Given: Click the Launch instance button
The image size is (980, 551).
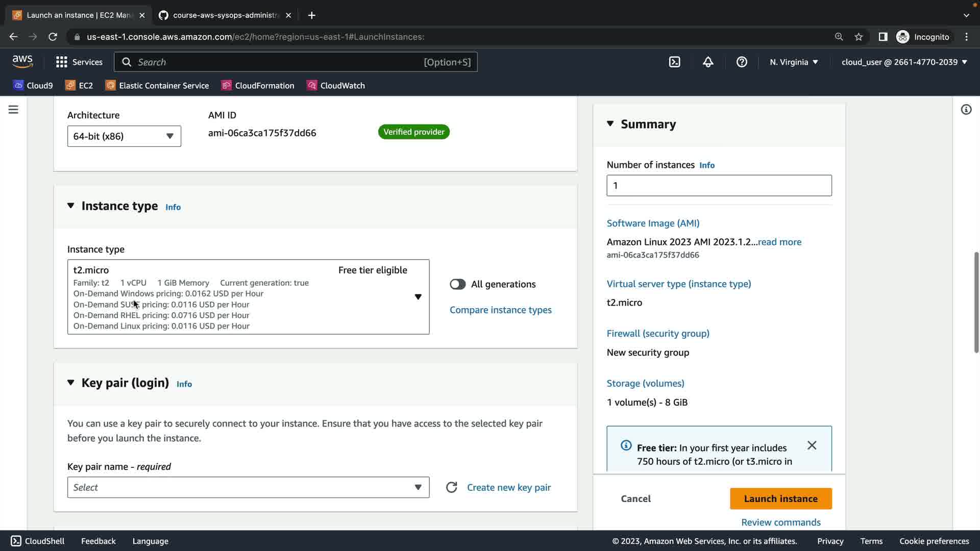Looking at the screenshot, I should coord(780,498).
